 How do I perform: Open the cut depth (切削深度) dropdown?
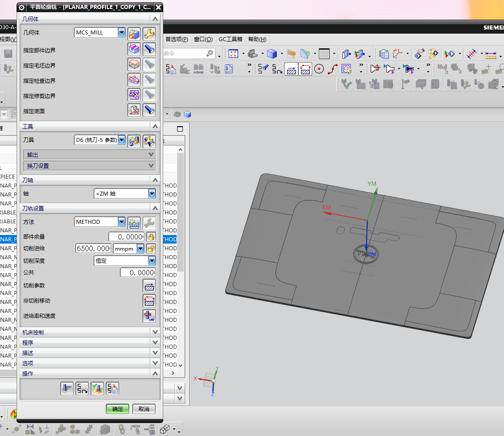click(x=152, y=261)
